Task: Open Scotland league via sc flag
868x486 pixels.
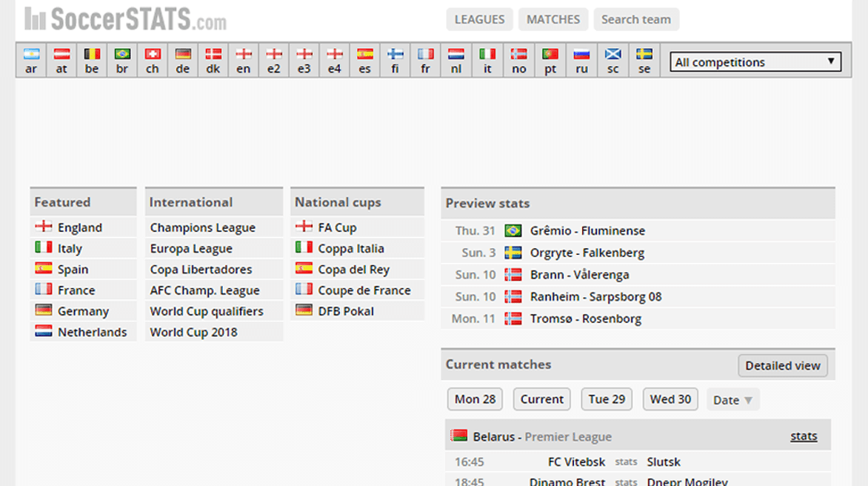Action: click(x=612, y=60)
